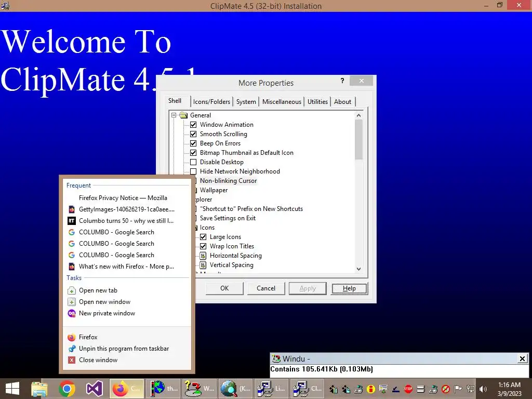Collapse the General tree node
The width and height of the screenshot is (532, 399).
[x=174, y=115]
